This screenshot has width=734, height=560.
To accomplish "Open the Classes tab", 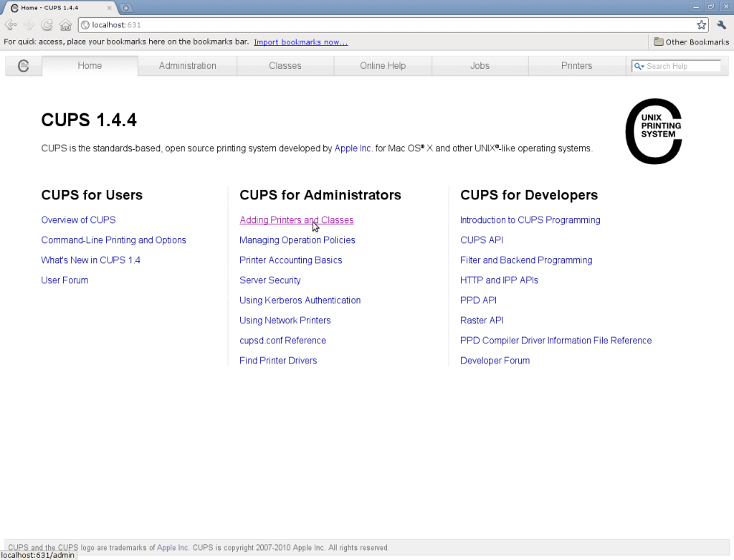I will click(x=285, y=65).
